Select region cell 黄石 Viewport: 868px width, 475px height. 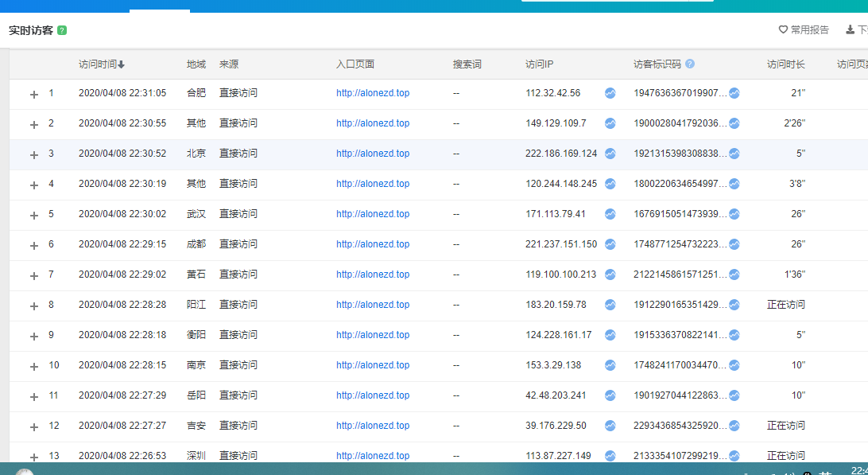coord(196,274)
